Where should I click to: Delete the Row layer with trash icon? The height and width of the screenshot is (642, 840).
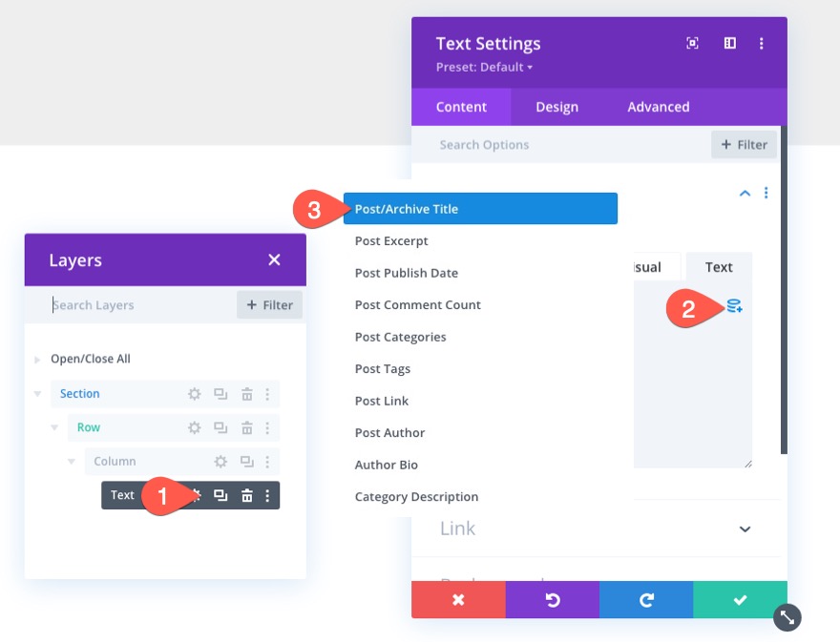coord(247,427)
